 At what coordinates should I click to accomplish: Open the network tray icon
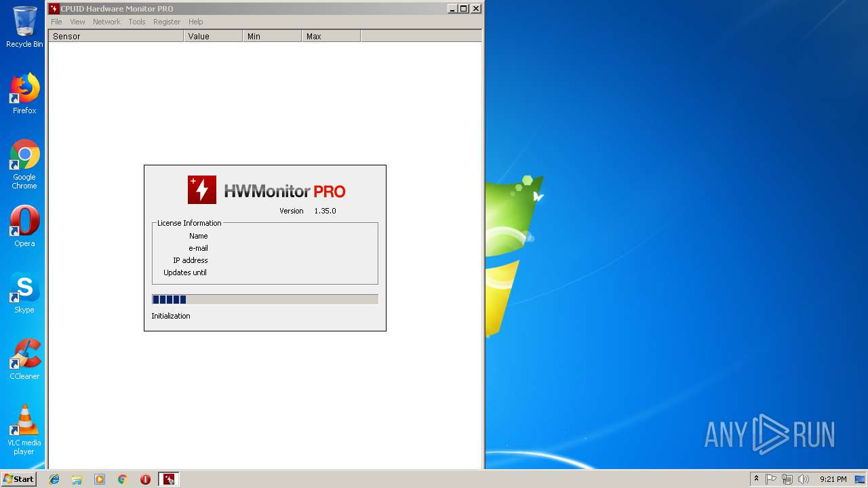pos(787,479)
